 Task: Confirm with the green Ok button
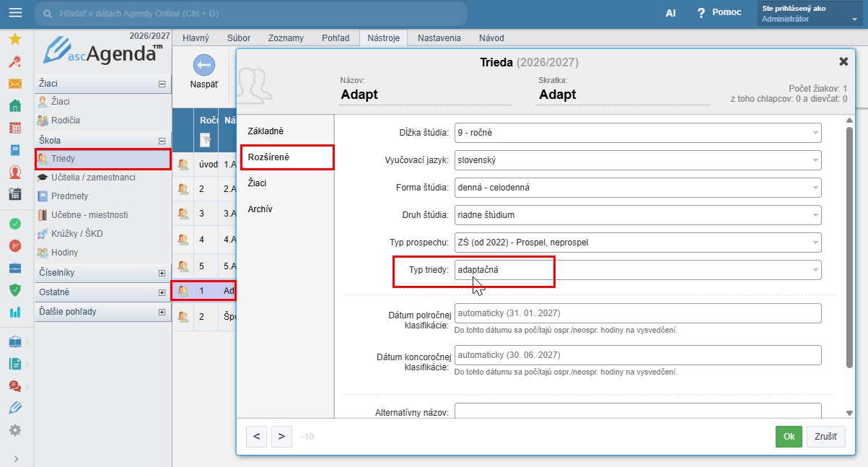(x=789, y=437)
